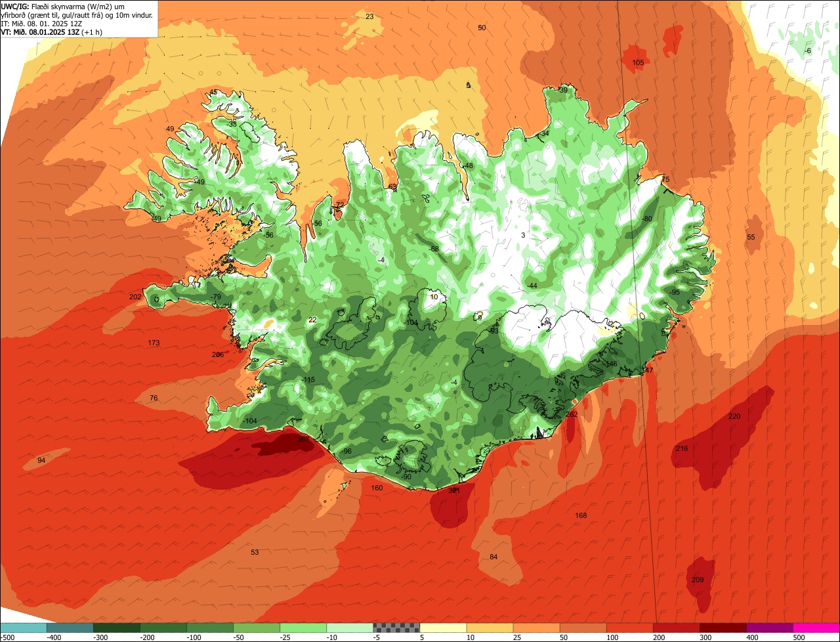
Task: Select the map value -104 on the Reykjanes peninsula
Action: click(x=249, y=421)
